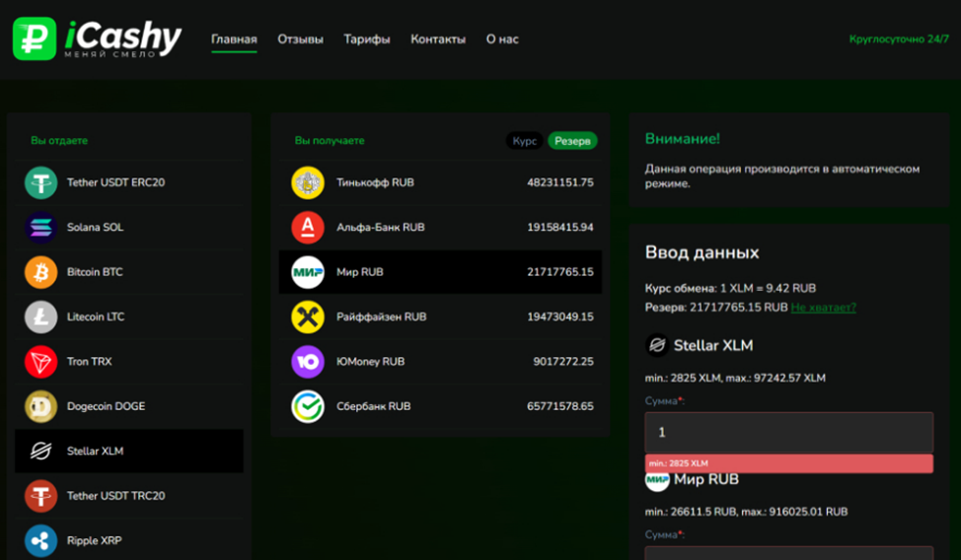Click the iCashy logo icon
The width and height of the screenshot is (961, 560).
pyautogui.click(x=35, y=38)
